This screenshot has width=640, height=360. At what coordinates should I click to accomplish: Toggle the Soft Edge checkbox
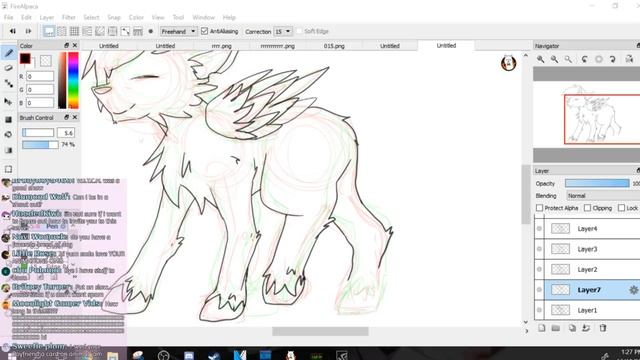299,31
